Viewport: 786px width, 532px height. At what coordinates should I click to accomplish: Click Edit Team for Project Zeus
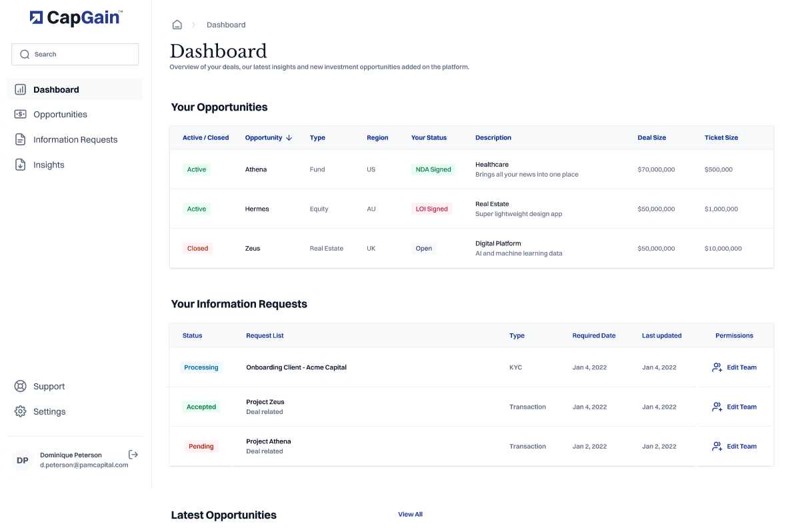pyautogui.click(x=734, y=407)
